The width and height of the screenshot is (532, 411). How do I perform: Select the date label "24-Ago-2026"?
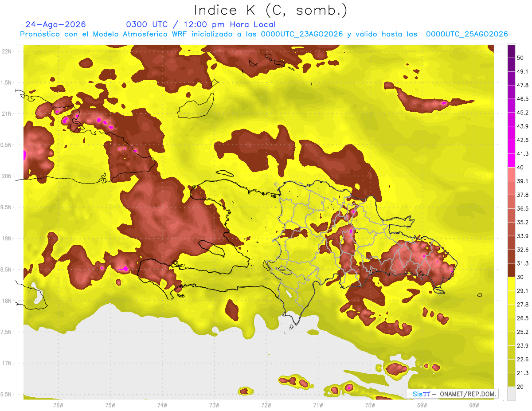(56, 24)
